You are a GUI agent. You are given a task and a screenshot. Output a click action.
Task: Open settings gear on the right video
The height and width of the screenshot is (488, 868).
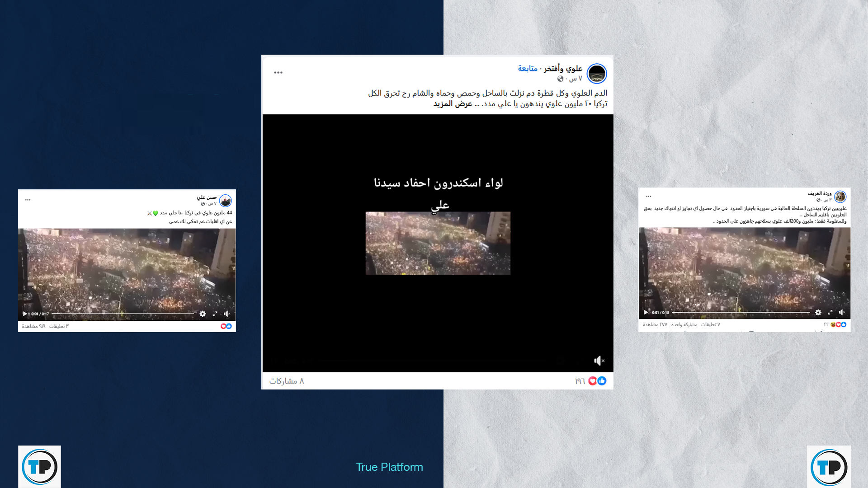tap(818, 312)
